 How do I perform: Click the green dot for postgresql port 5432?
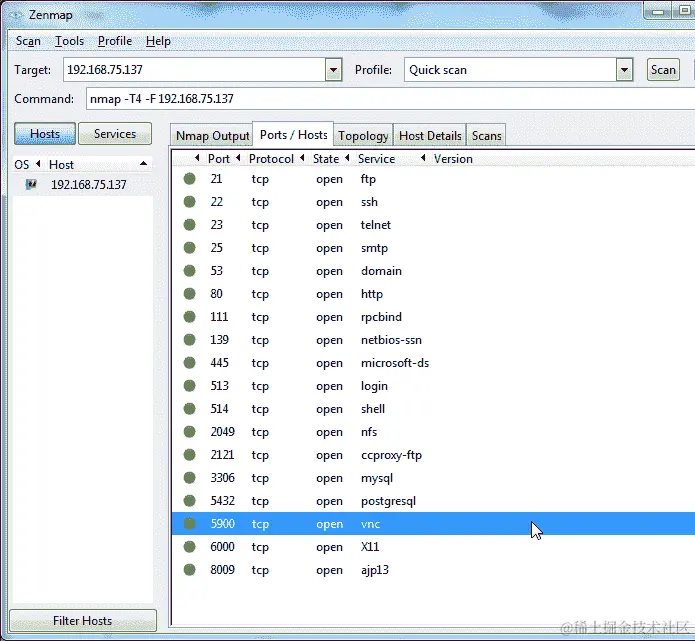click(x=190, y=501)
